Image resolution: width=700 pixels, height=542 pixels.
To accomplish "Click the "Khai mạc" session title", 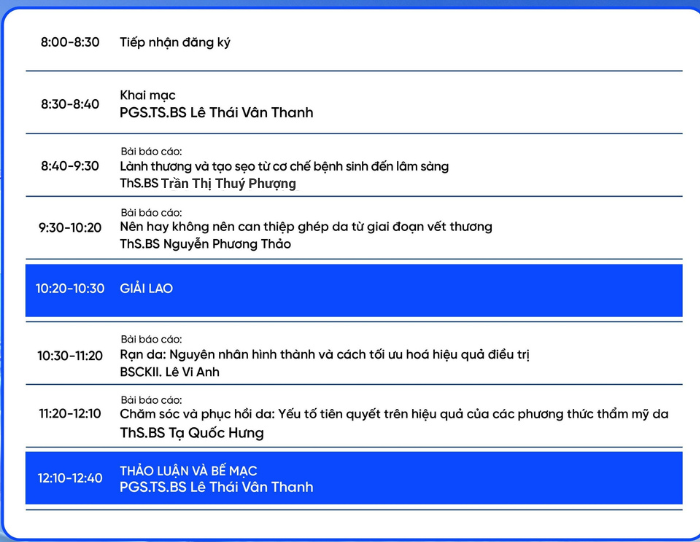I will tap(147, 95).
